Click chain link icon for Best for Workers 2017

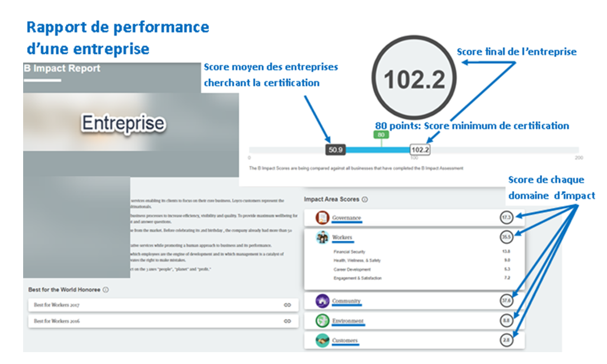point(287,305)
